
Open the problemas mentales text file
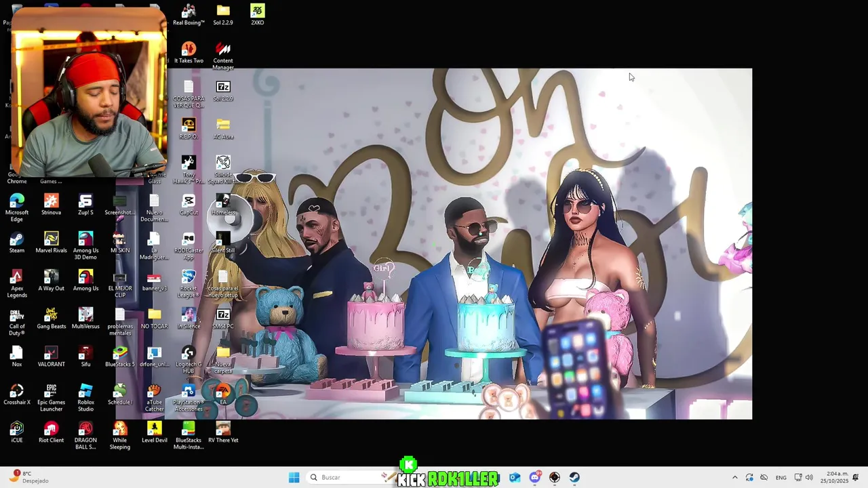coord(120,321)
